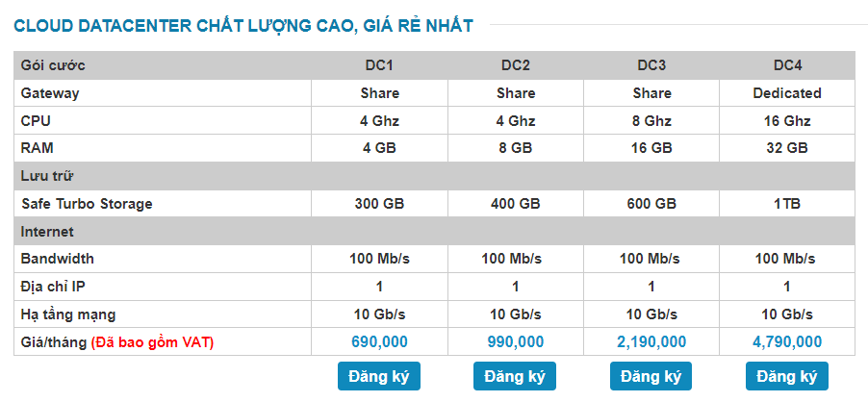
Task: Click the DC1 column header
Action: click(x=379, y=65)
